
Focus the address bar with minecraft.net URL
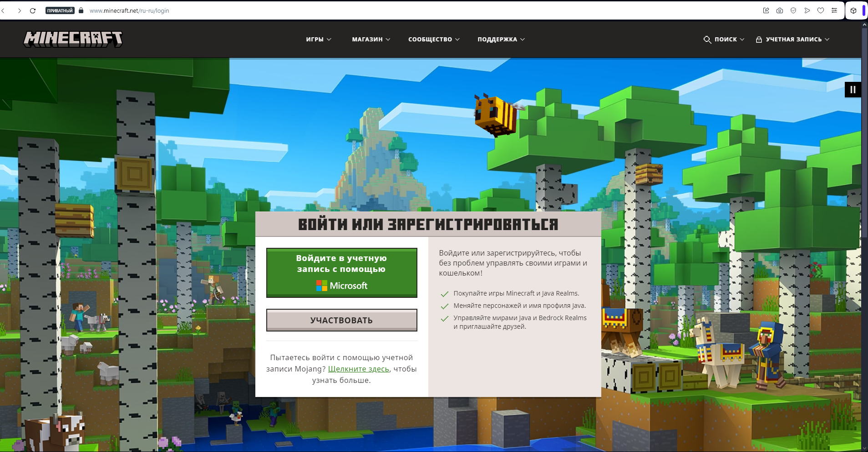pyautogui.click(x=129, y=10)
